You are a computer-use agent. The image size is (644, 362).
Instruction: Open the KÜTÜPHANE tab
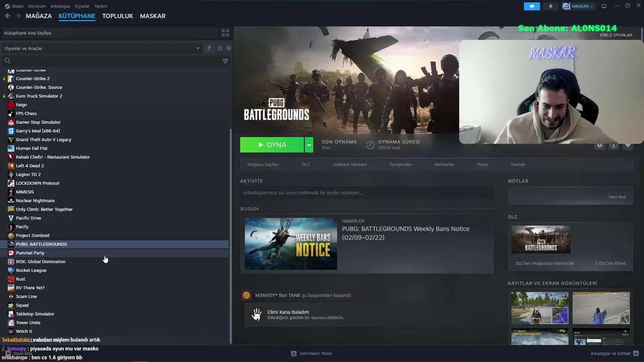point(77,16)
